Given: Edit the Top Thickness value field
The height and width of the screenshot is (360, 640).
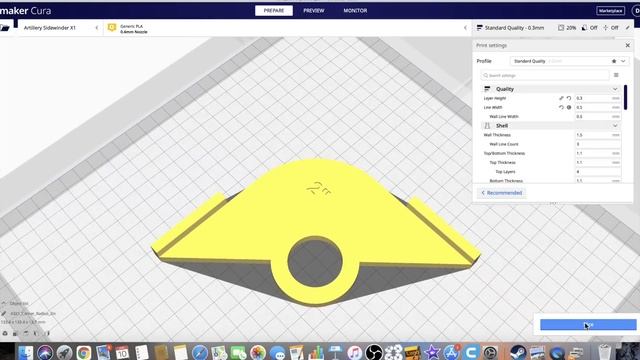Looking at the screenshot, I should 598,162.
